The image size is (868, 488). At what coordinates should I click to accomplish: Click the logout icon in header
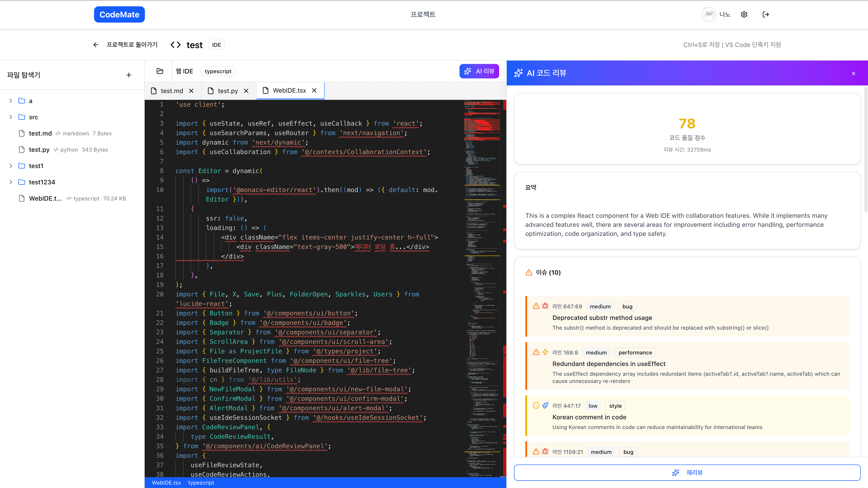click(766, 14)
